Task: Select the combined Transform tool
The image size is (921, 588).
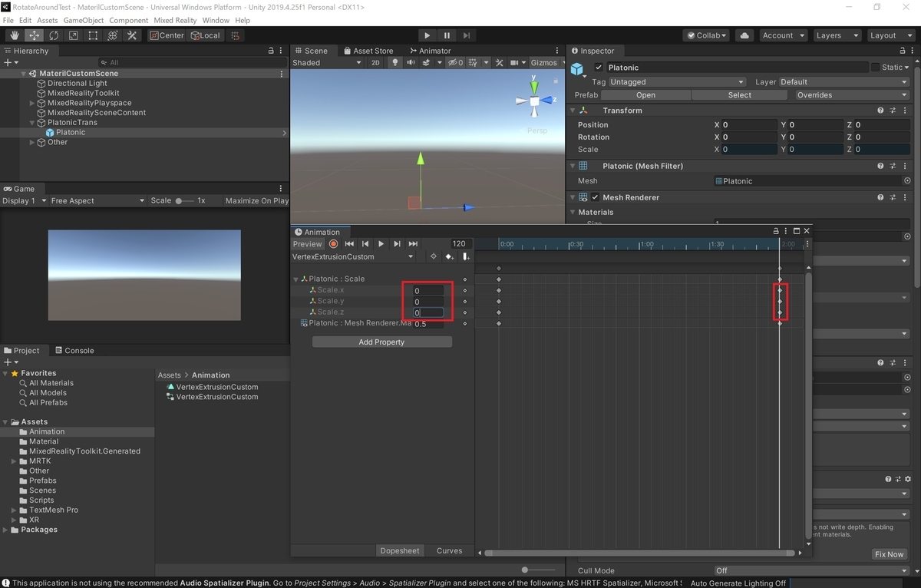Action: (x=113, y=35)
